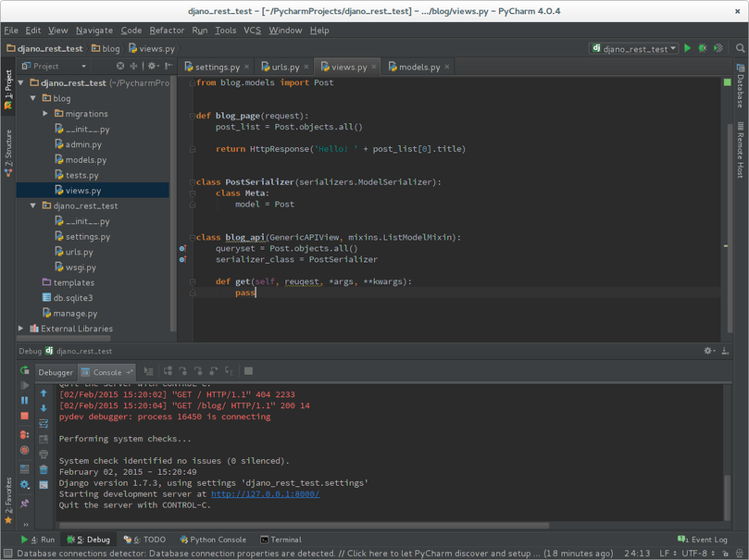Viewport: 749px width, 560px height.
Task: Print console output icon
Action: pyautogui.click(x=44, y=454)
